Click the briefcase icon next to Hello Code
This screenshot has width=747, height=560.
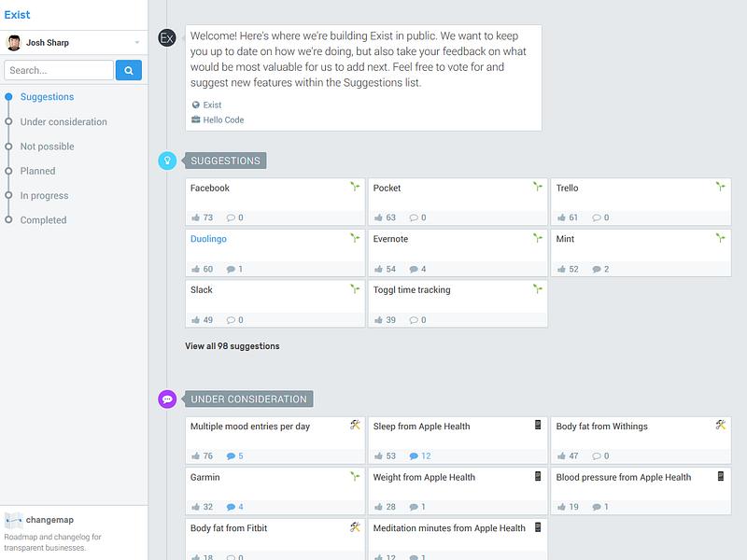coord(196,119)
